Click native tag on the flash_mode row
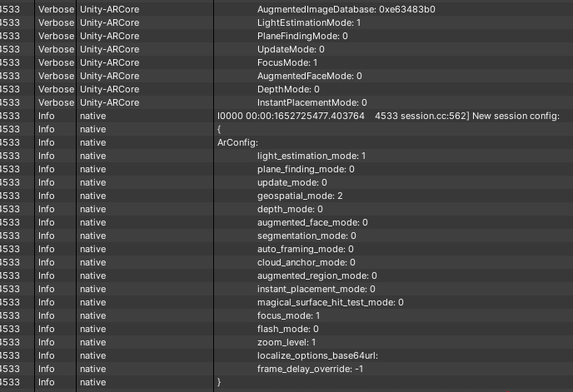Image resolution: width=573 pixels, height=392 pixels. click(x=92, y=329)
